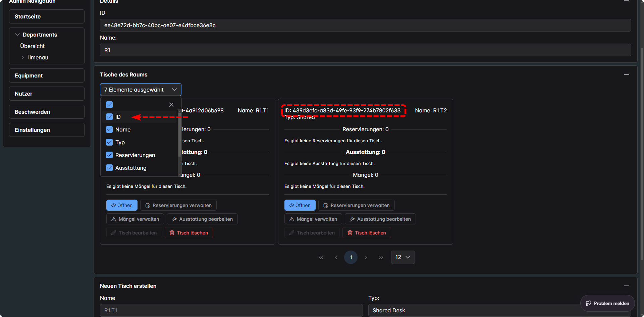Toggle the select-all checkbox in dropdown header

click(109, 105)
